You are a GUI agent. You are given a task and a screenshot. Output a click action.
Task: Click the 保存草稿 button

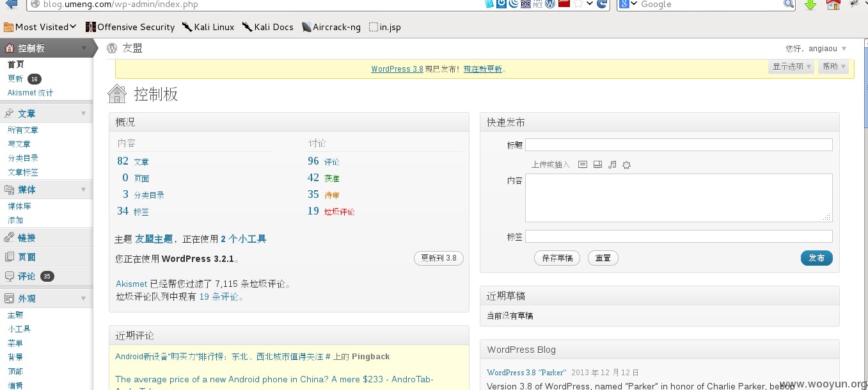557,258
